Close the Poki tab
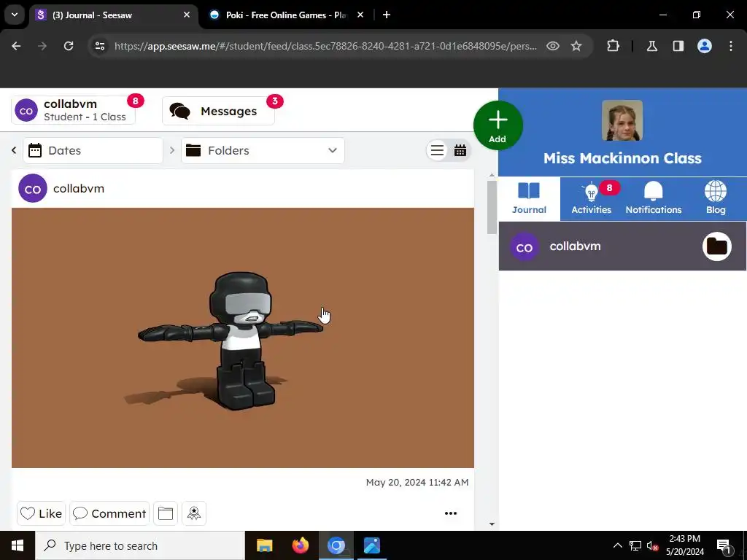This screenshot has height=560, width=747. [360, 15]
